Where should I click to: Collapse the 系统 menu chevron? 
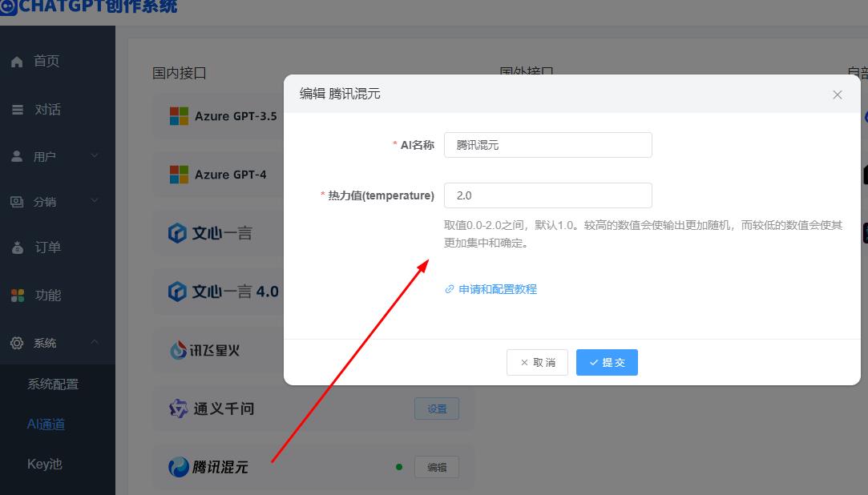(95, 342)
